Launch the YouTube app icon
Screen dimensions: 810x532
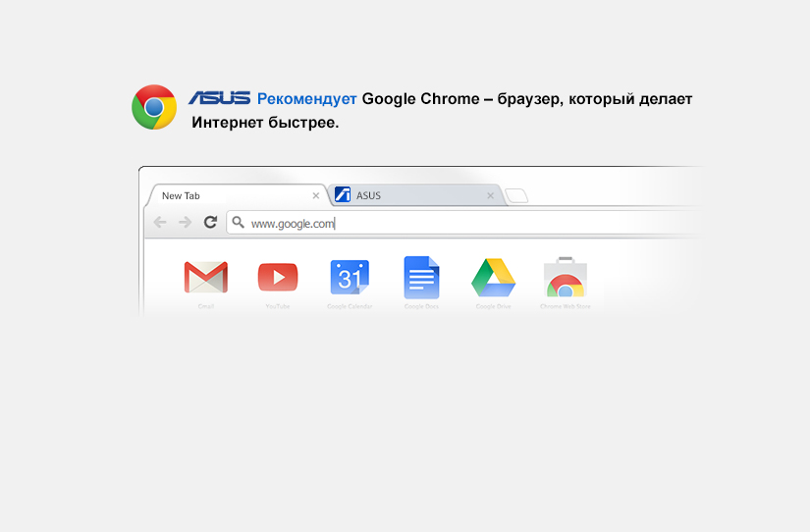click(278, 278)
